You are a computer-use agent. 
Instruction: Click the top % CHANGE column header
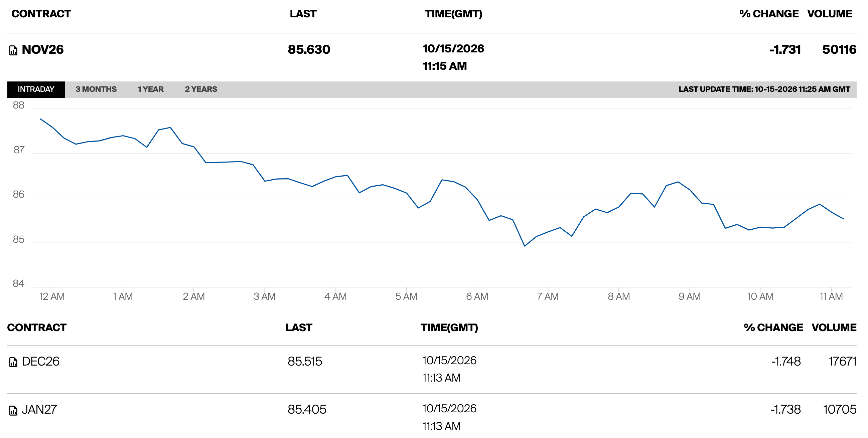point(769,14)
